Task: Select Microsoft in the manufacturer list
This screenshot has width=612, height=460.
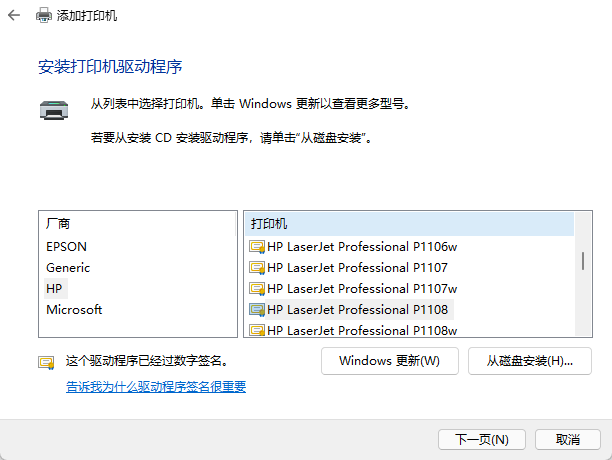Action: (74, 309)
